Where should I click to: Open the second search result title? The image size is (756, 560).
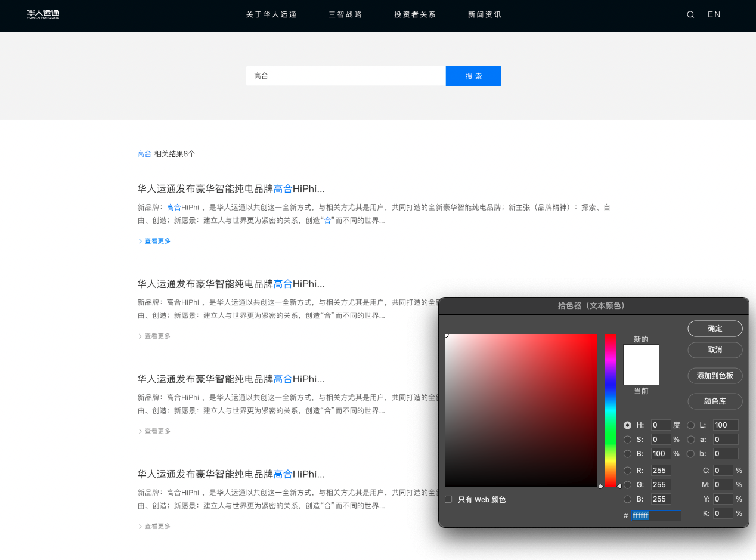(231, 284)
